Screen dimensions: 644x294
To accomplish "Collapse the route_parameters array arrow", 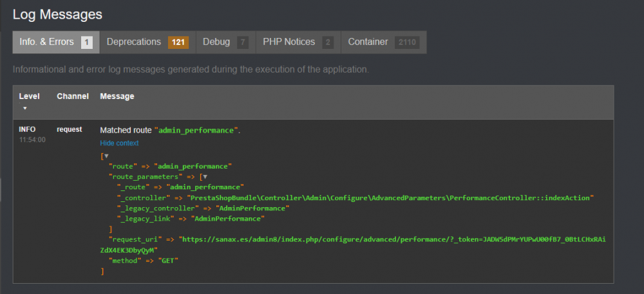I will pos(205,176).
